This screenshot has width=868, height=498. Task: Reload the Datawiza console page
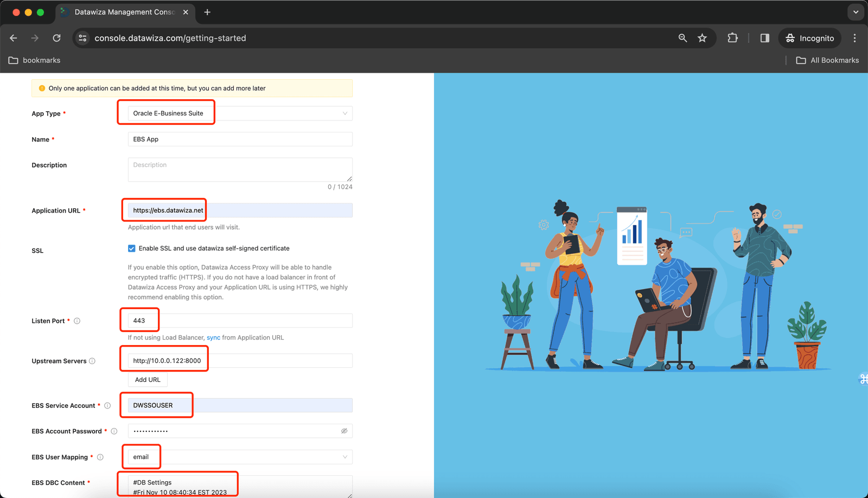[x=56, y=38]
